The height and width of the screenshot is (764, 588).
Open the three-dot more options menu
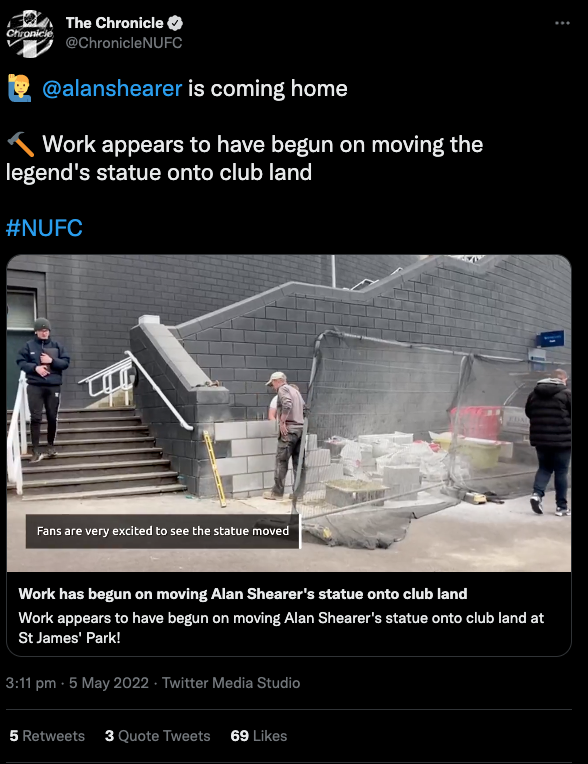click(562, 23)
